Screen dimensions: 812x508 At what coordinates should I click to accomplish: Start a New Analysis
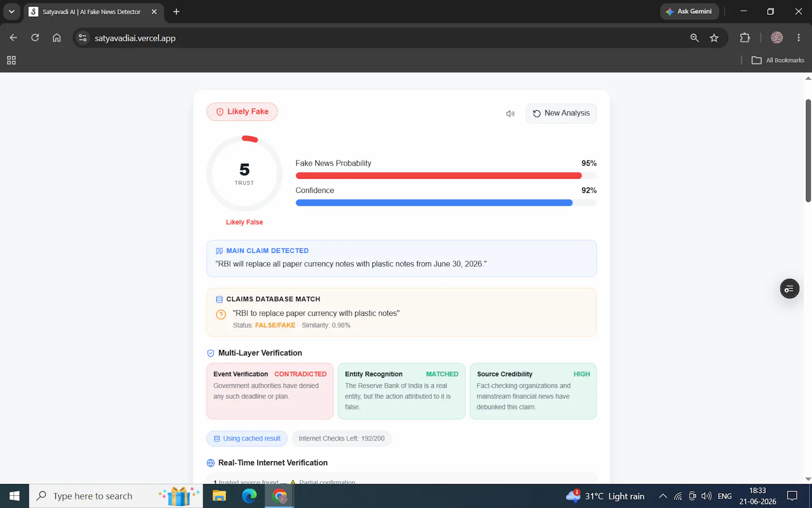point(561,113)
